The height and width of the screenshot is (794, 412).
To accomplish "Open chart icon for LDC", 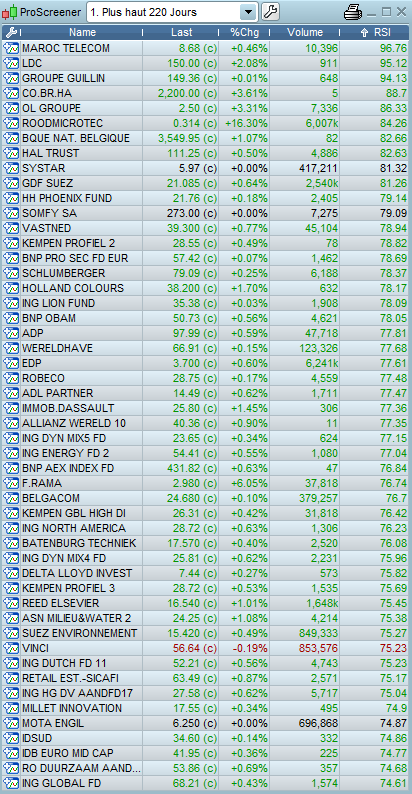I will (11, 63).
